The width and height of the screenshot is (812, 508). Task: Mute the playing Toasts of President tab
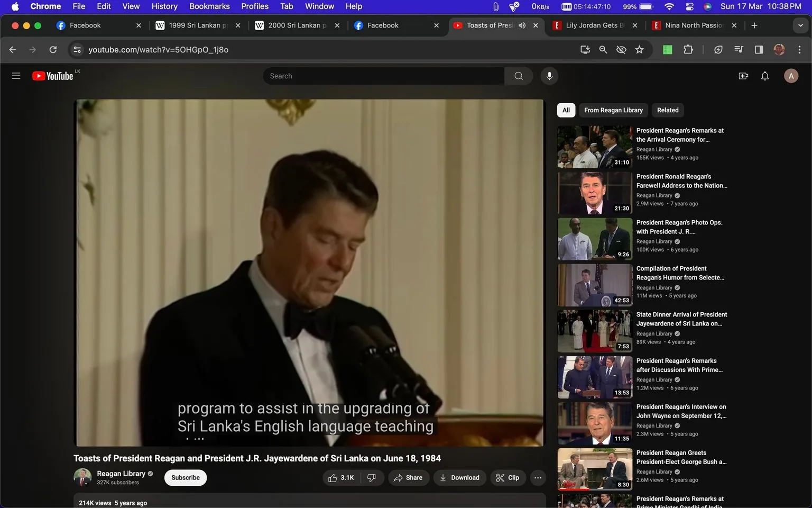[522, 25]
